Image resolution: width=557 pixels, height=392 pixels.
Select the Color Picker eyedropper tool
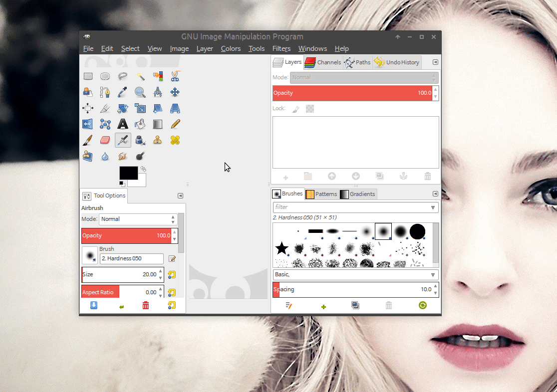[x=123, y=92]
